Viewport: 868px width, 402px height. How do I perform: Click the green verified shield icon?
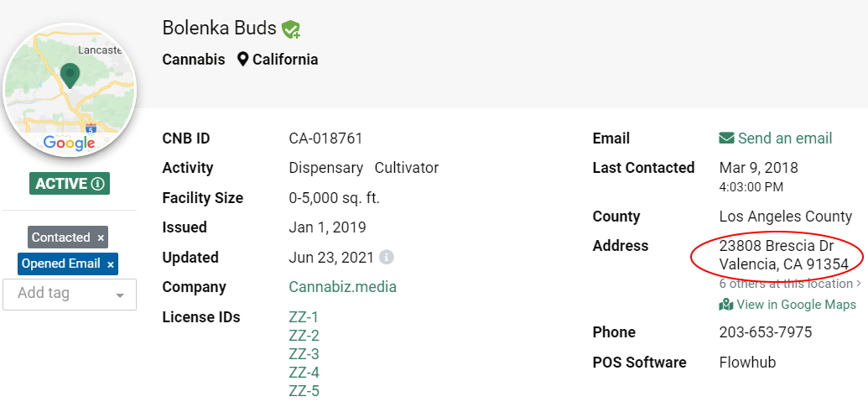[291, 30]
